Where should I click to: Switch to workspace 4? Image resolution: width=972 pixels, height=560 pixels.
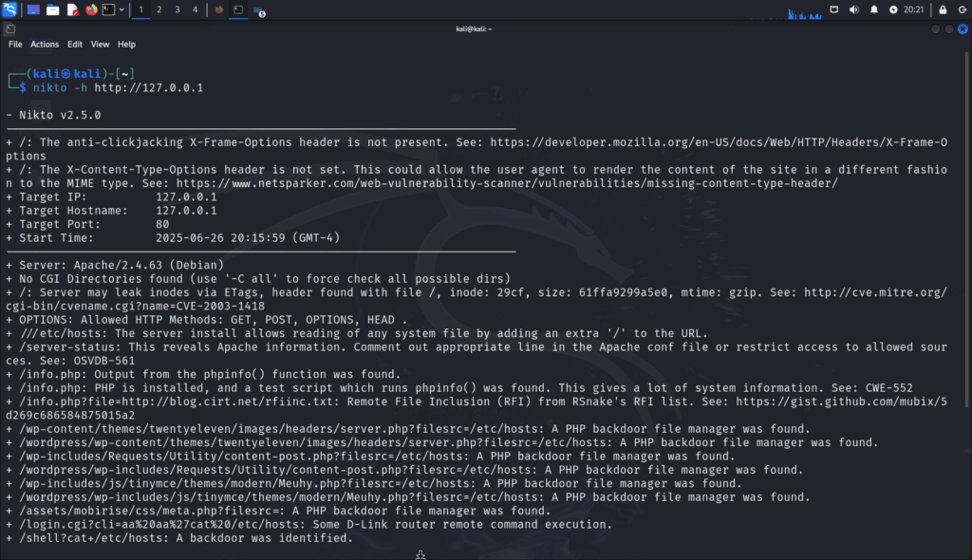point(195,9)
